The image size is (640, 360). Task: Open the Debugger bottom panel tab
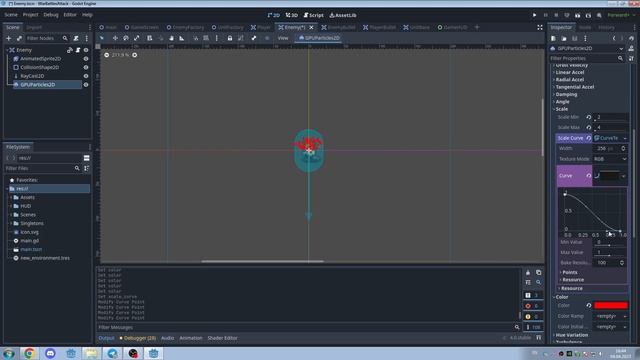coord(138,338)
